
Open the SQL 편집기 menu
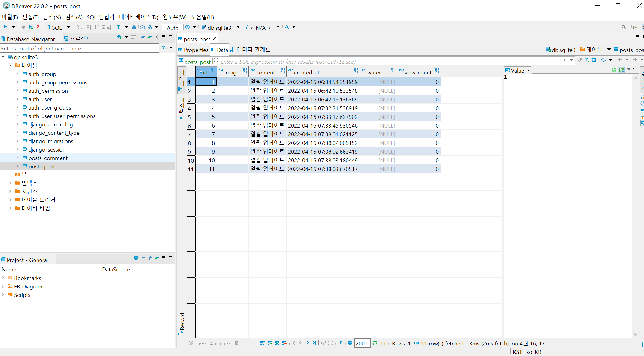[101, 17]
